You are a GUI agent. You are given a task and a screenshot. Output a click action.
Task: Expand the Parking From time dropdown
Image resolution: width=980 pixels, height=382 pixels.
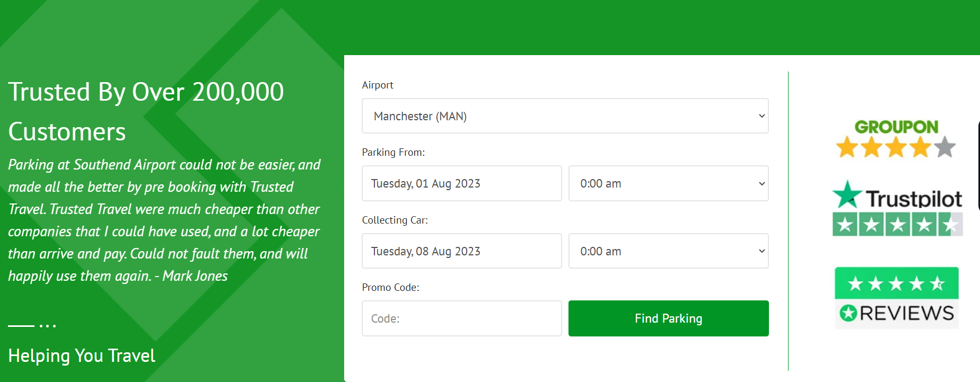[668, 183]
